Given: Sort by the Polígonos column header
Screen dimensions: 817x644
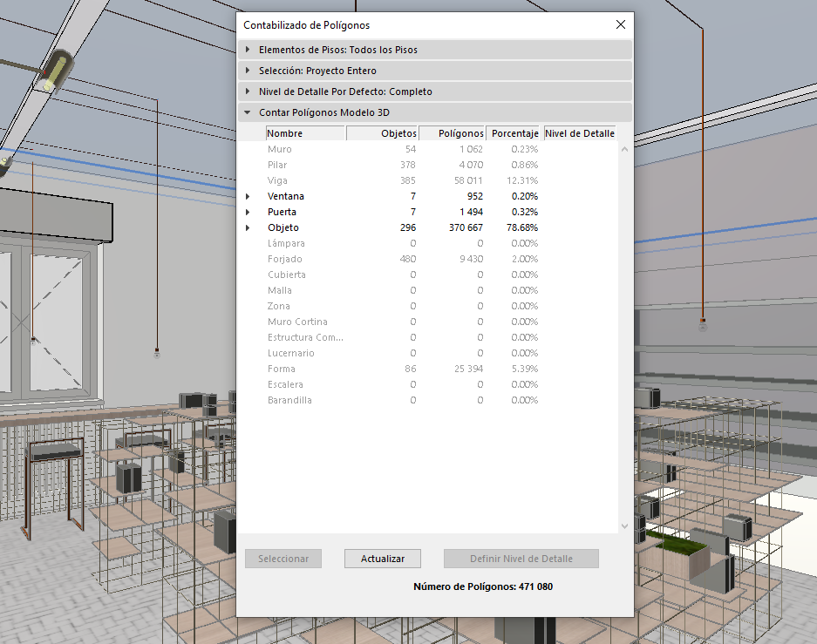Looking at the screenshot, I should [x=453, y=133].
